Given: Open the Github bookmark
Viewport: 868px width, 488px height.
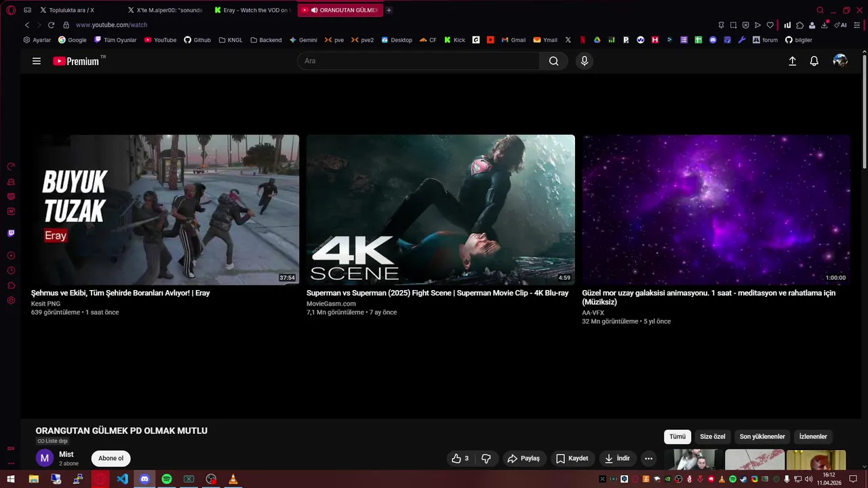Looking at the screenshot, I should tap(197, 40).
